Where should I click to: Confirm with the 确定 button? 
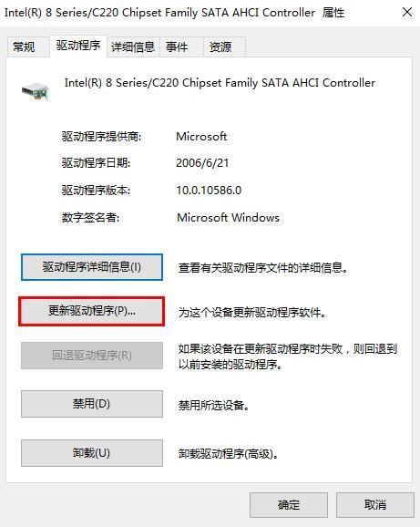pyautogui.click(x=289, y=505)
